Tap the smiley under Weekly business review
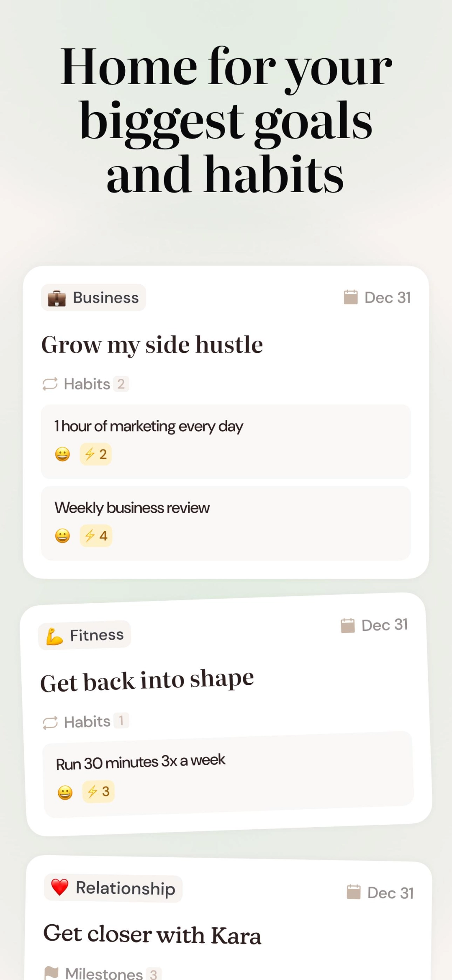The image size is (452, 980). coord(62,536)
